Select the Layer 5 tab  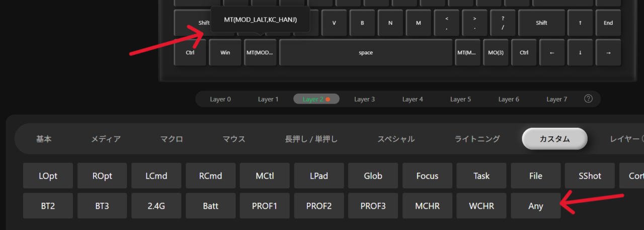click(460, 99)
